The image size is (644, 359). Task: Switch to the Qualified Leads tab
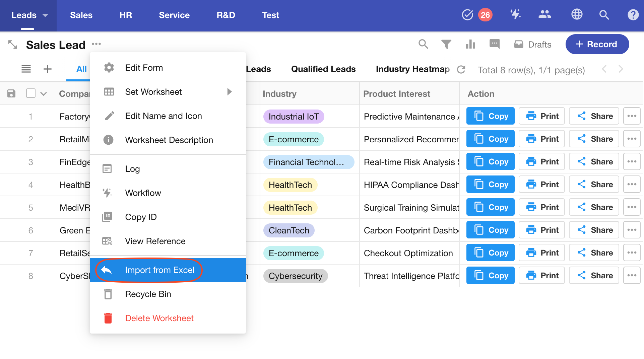[x=323, y=69]
